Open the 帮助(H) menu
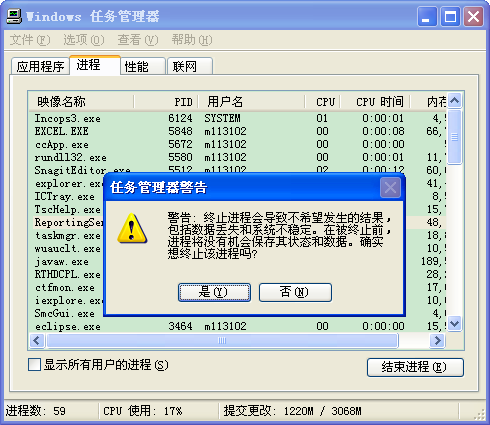 pos(192,40)
